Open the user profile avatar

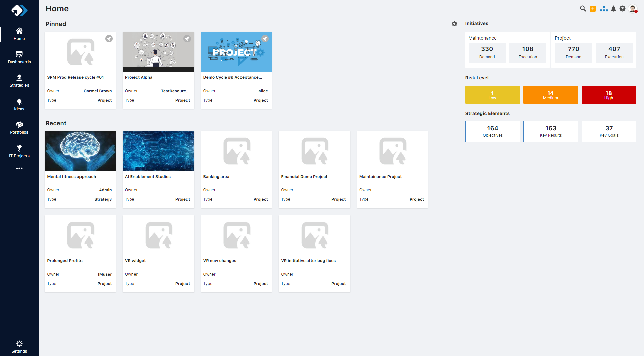[x=633, y=9]
